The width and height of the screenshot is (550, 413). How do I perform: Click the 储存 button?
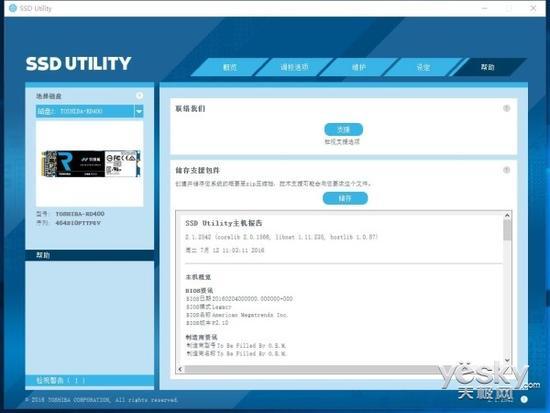[345, 198]
